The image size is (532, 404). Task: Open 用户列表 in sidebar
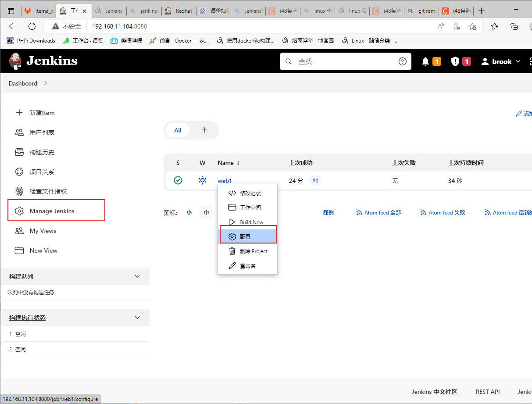tap(35, 132)
